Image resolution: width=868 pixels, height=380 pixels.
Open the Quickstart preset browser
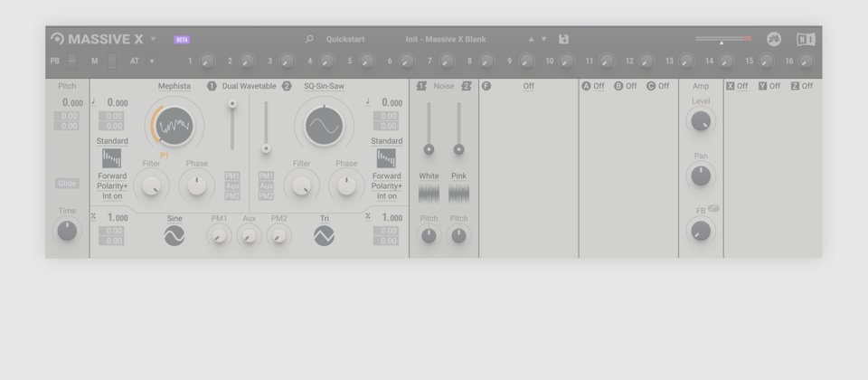point(345,40)
